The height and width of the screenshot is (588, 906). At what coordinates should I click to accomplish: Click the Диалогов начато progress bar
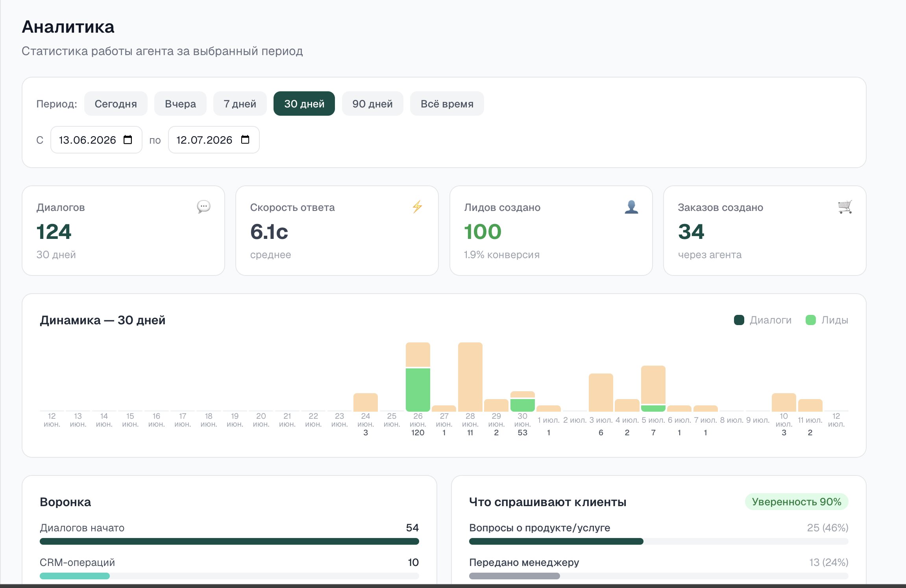[x=229, y=541]
